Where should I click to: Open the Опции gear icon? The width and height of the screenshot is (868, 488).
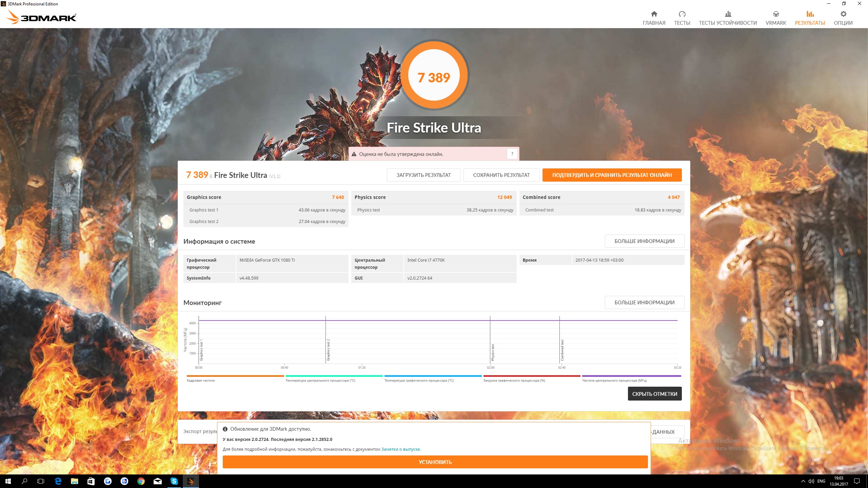tap(843, 14)
